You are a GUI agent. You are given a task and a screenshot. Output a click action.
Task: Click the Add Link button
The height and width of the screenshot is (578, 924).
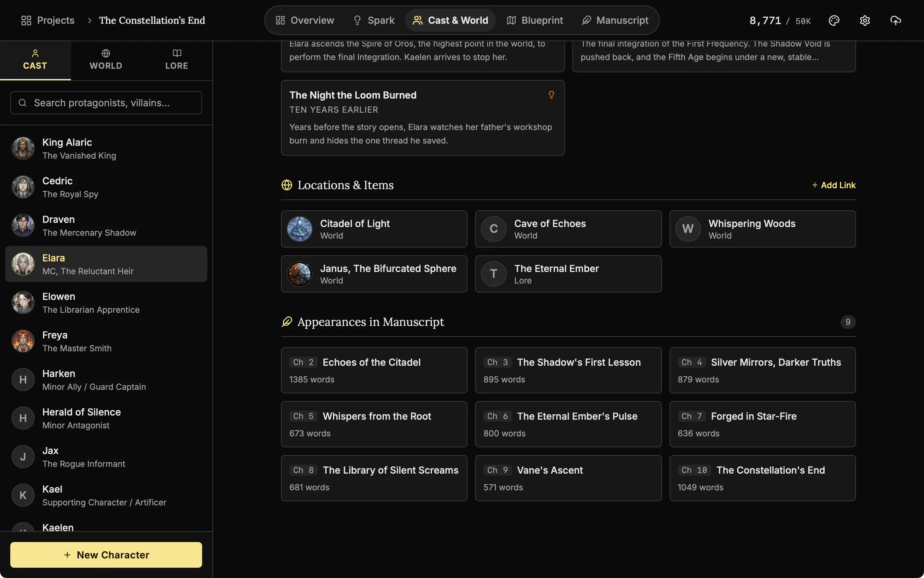[834, 185]
